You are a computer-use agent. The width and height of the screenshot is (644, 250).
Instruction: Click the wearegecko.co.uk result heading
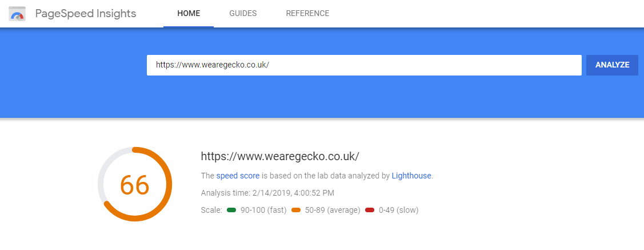point(280,156)
